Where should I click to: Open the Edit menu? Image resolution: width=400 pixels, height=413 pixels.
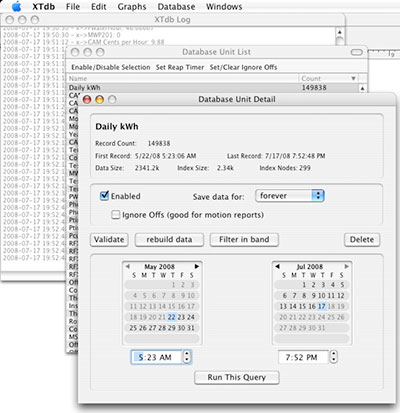[x=99, y=7]
